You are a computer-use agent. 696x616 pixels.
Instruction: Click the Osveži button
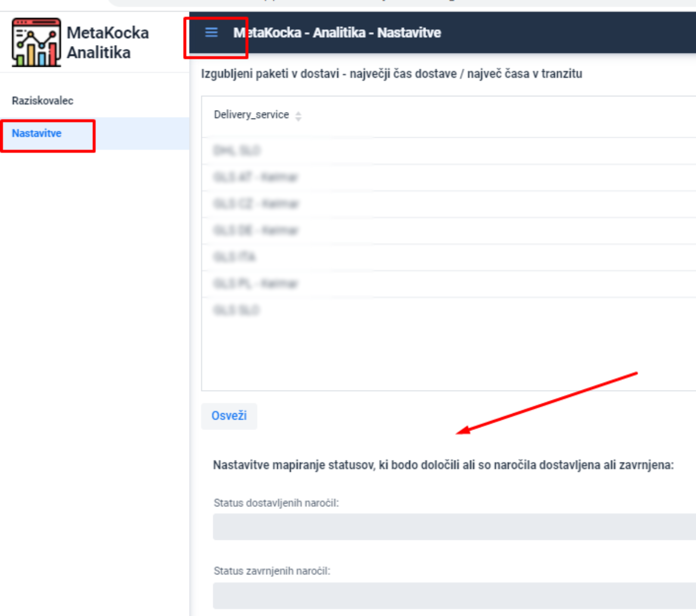229,416
